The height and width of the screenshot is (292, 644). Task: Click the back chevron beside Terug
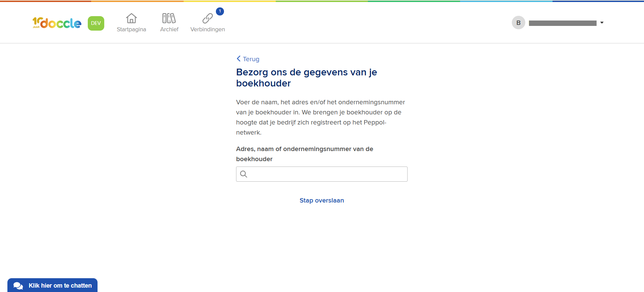click(238, 59)
